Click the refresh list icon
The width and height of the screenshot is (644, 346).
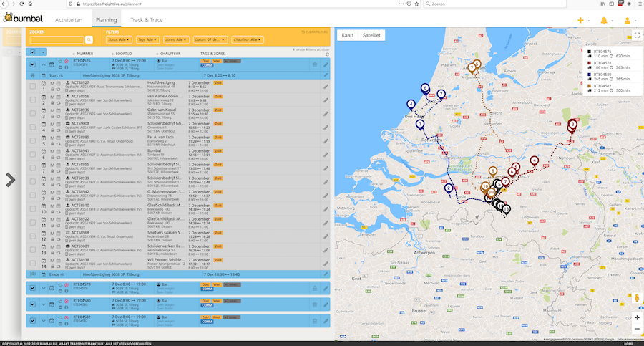[327, 54]
